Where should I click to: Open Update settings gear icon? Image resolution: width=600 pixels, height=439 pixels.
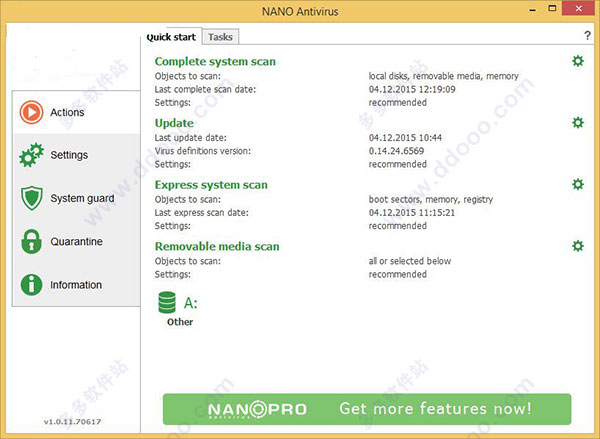coord(578,122)
